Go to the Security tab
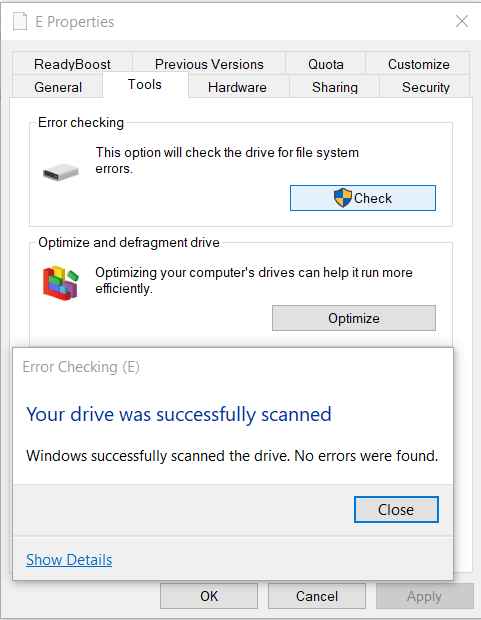481x620 pixels. pyautogui.click(x=426, y=87)
